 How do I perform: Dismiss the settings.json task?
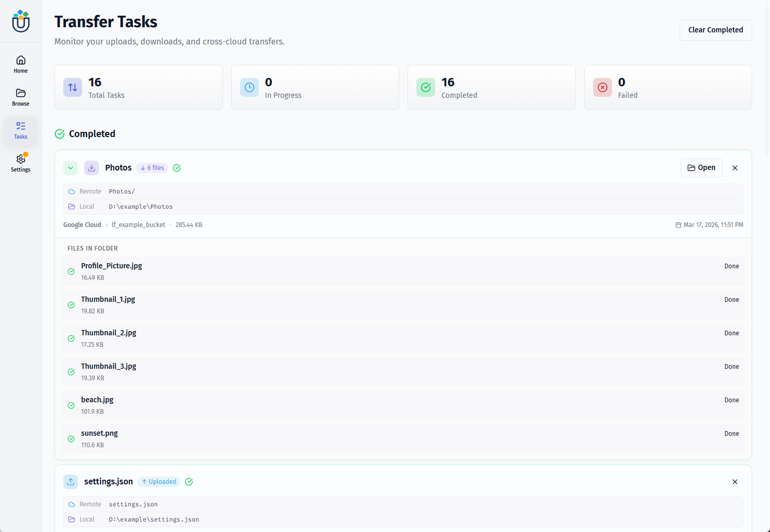pos(735,482)
